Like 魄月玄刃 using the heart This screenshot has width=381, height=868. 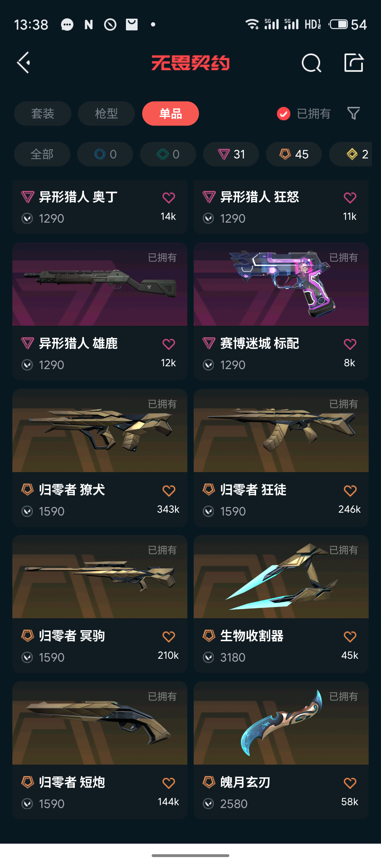(x=350, y=783)
